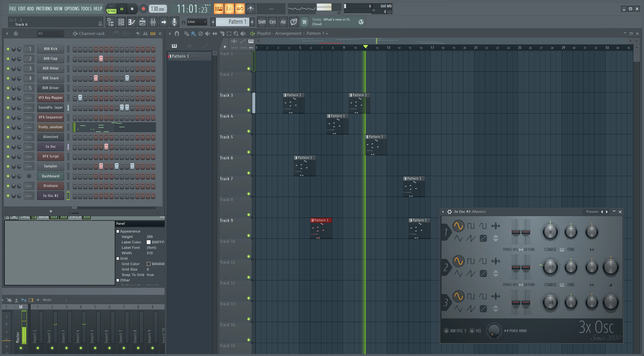
Task: Click the Playlist magnet snap icon
Action: [x=177, y=33]
